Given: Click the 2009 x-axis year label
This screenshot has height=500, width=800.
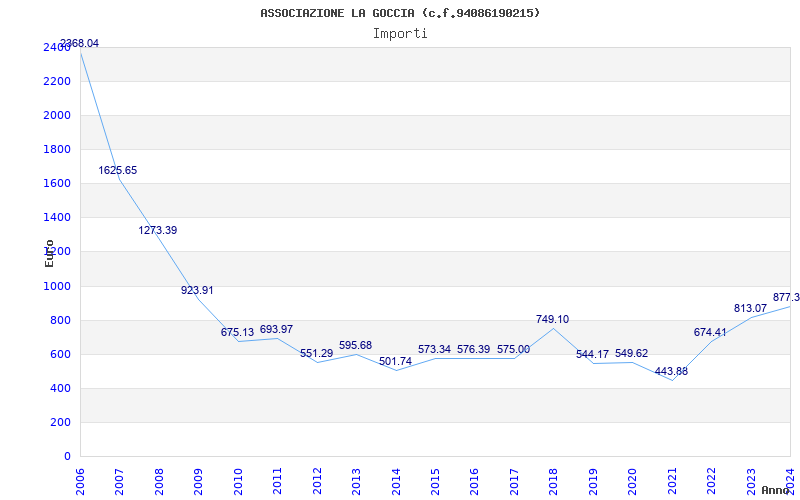Looking at the screenshot, I should [199, 480].
